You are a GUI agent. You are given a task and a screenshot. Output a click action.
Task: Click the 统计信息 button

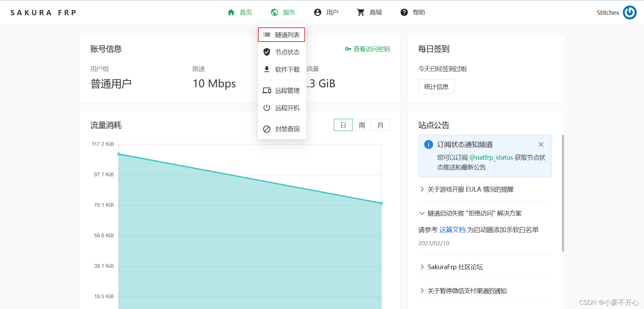(x=436, y=87)
